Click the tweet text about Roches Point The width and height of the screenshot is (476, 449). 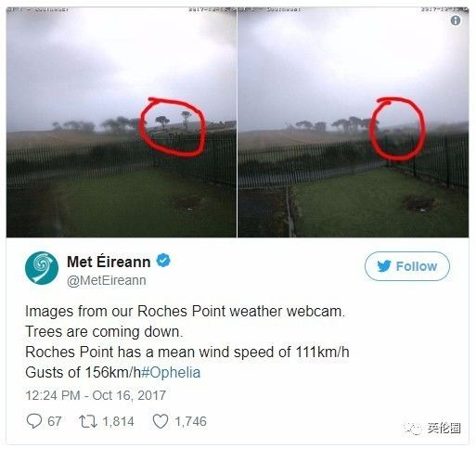tap(187, 341)
